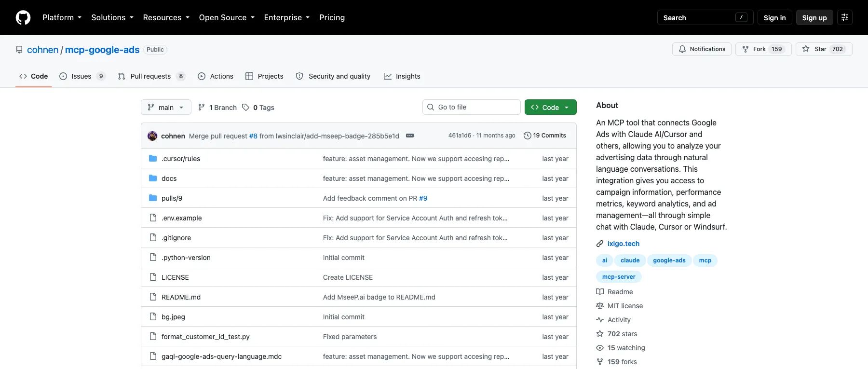Click the file icon beside .gitignore
Viewport: 868px width, 369px height.
tap(153, 237)
